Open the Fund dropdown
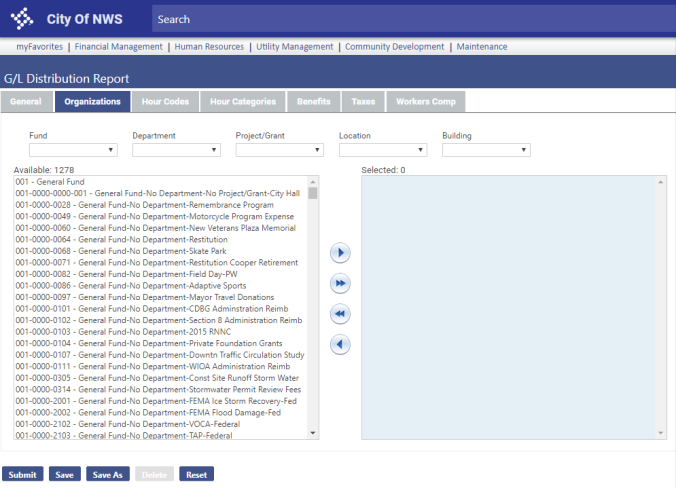This screenshot has width=676, height=488. coord(73,150)
